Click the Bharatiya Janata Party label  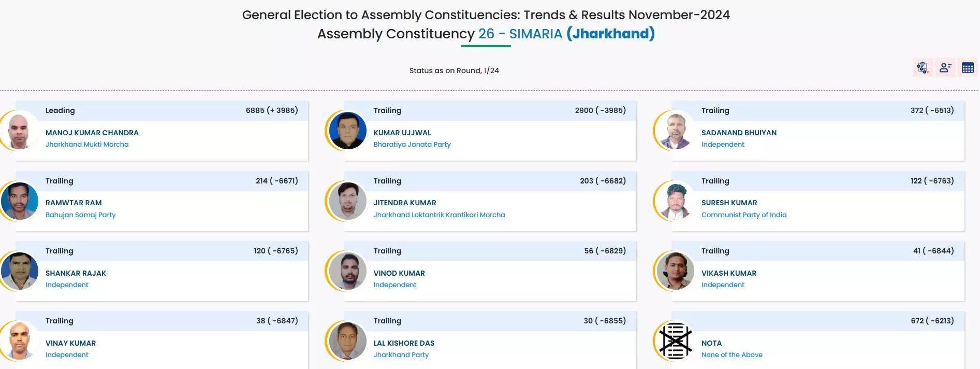tap(412, 145)
